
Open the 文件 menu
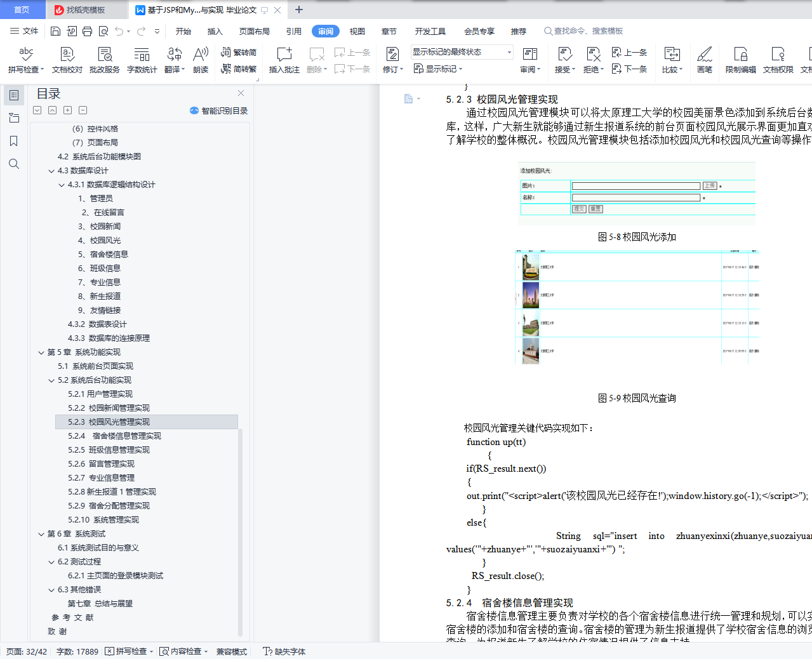(24, 31)
